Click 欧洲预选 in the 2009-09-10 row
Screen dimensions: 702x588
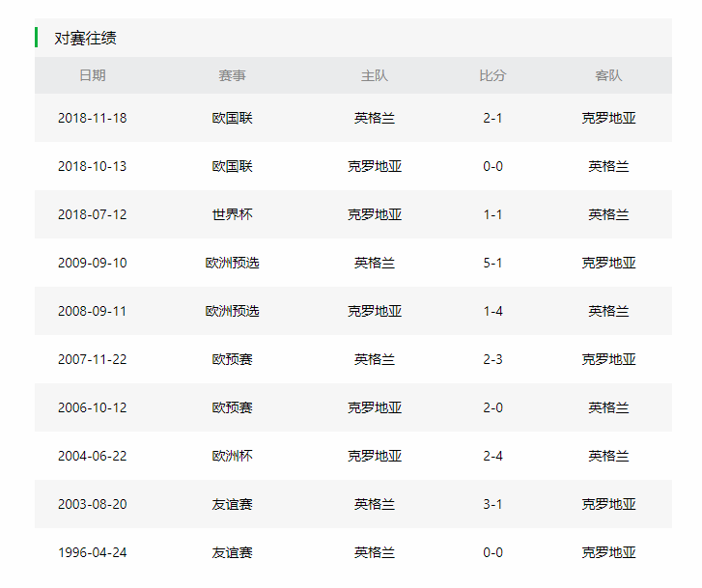pos(232,263)
